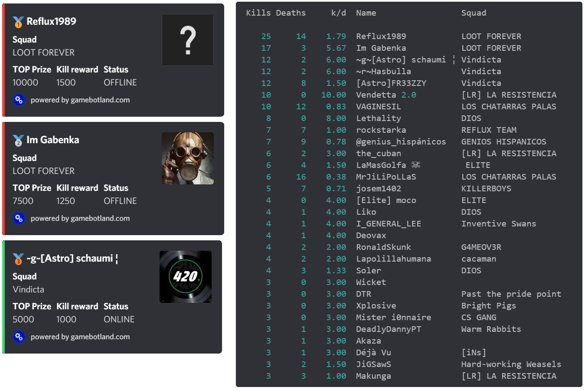Click the Kills column header
Screen dimensions: 588x390
[x=258, y=13]
